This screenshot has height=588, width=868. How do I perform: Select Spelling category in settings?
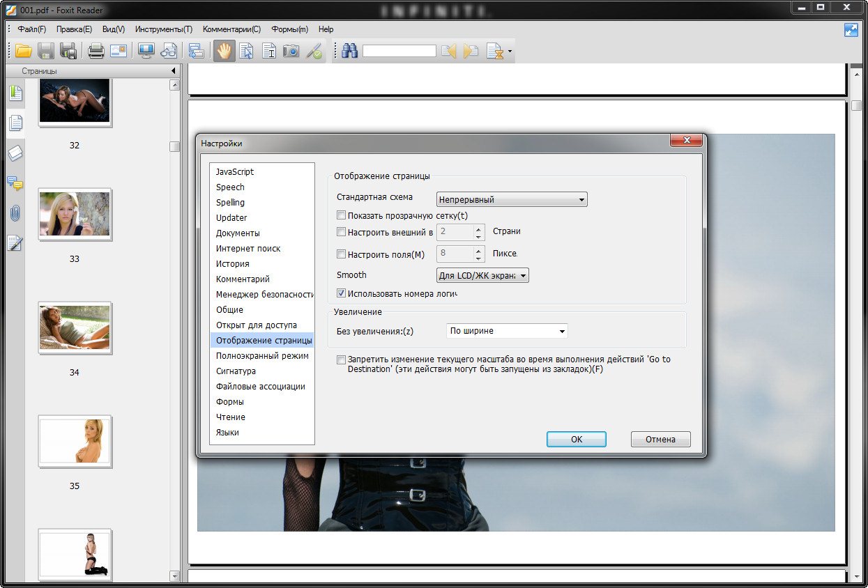click(x=262, y=202)
